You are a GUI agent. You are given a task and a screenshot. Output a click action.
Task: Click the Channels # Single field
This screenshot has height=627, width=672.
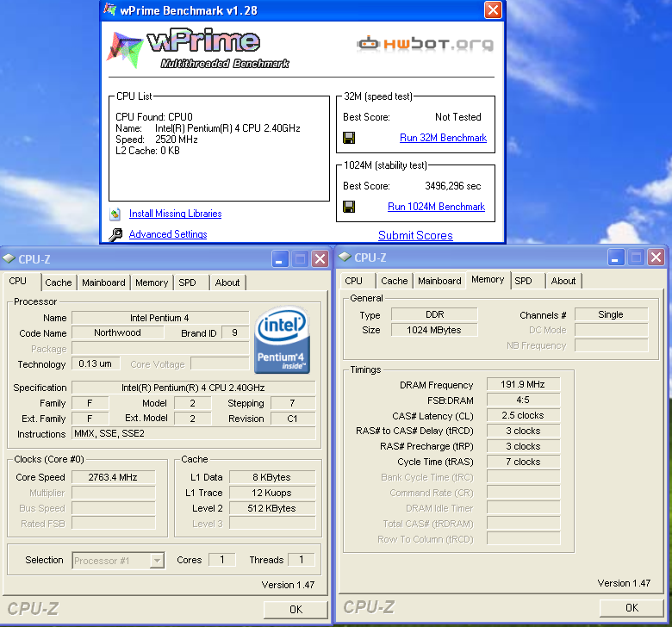pos(611,314)
